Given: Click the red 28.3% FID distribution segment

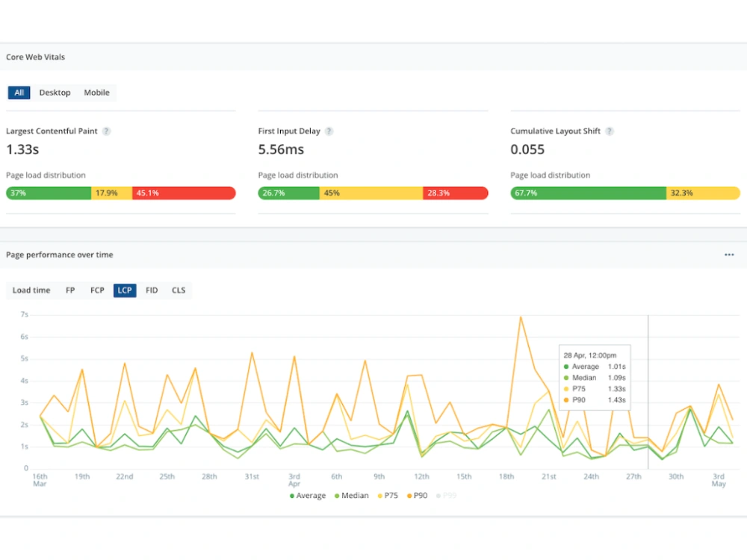Looking at the screenshot, I should (456, 193).
